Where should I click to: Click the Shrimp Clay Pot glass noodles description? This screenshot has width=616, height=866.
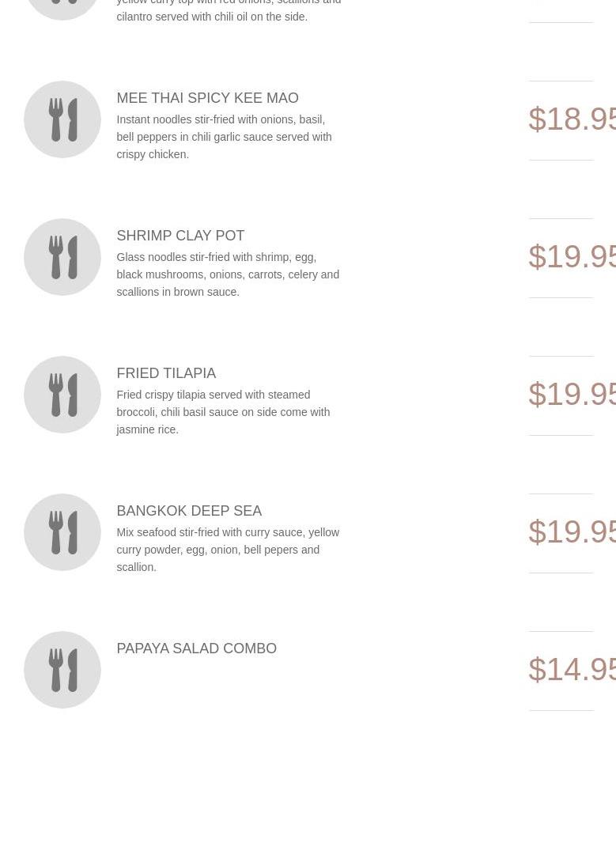(x=228, y=274)
